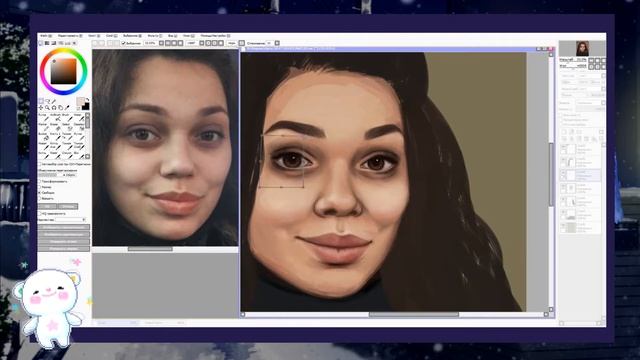Show the color wheel panel icon
The height and width of the screenshot is (360, 640).
tap(40, 43)
